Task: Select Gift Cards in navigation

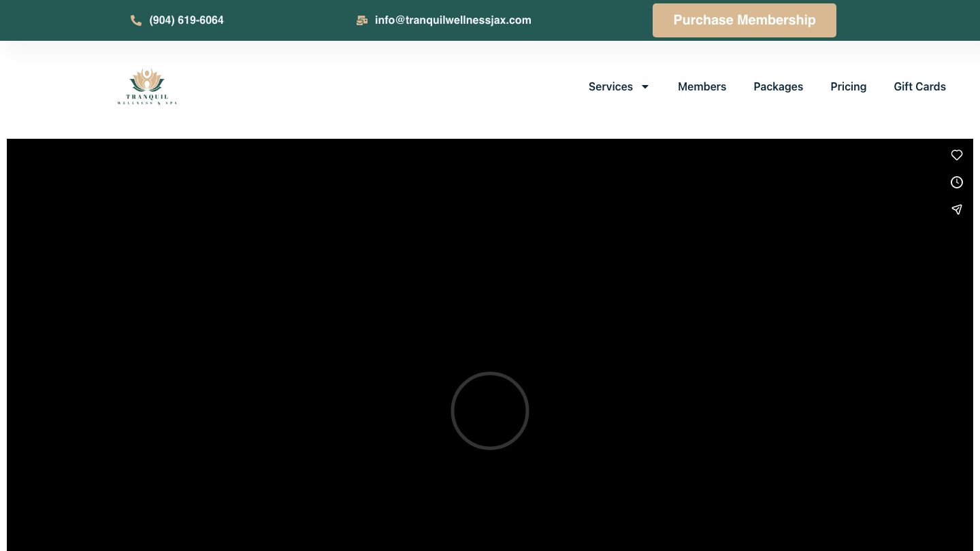Action: [919, 87]
